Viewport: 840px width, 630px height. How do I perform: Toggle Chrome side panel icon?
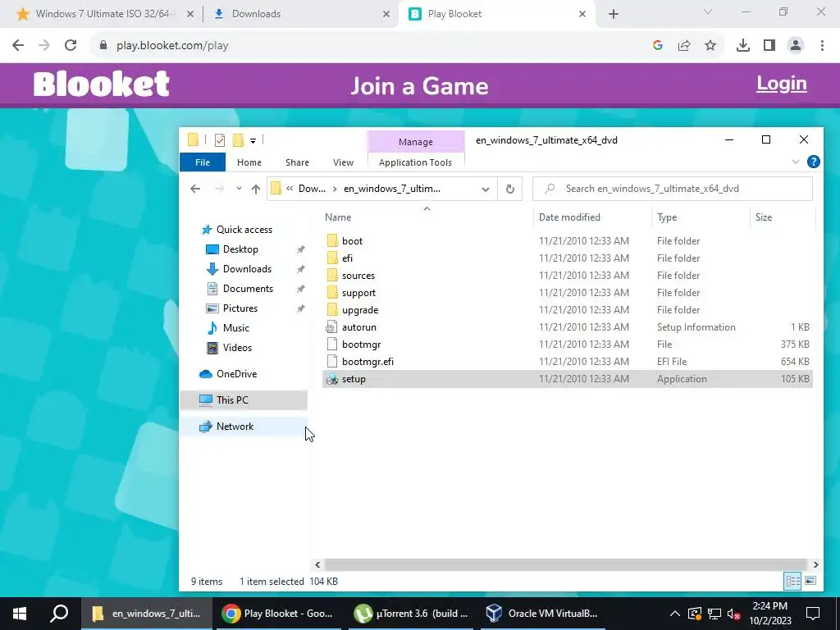769,46
